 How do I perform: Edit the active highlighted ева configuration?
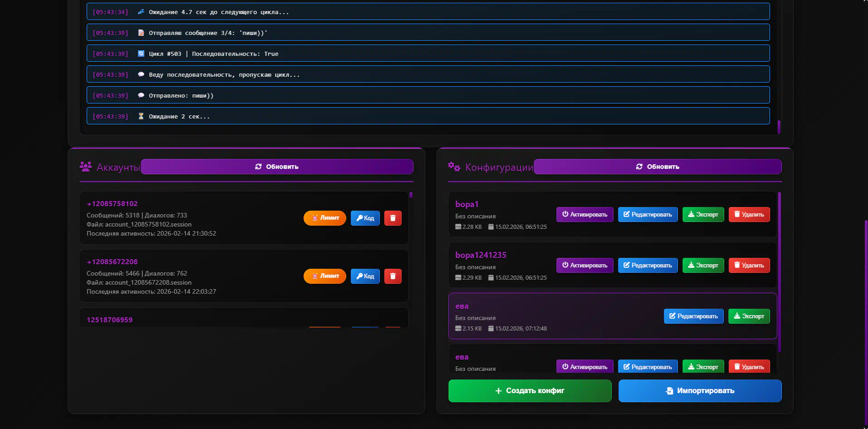pos(693,316)
